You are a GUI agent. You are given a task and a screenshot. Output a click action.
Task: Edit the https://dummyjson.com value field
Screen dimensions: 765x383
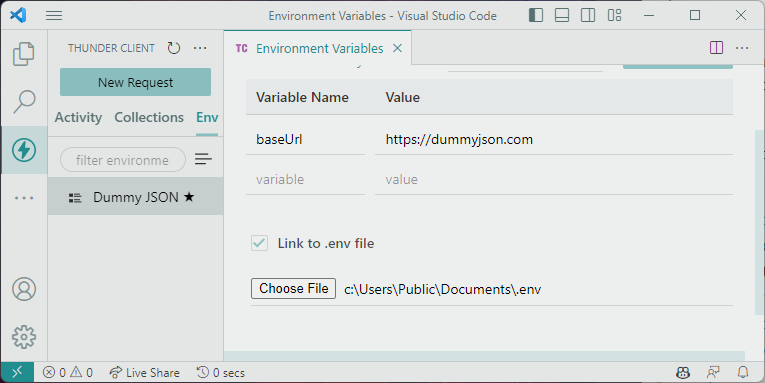554,140
